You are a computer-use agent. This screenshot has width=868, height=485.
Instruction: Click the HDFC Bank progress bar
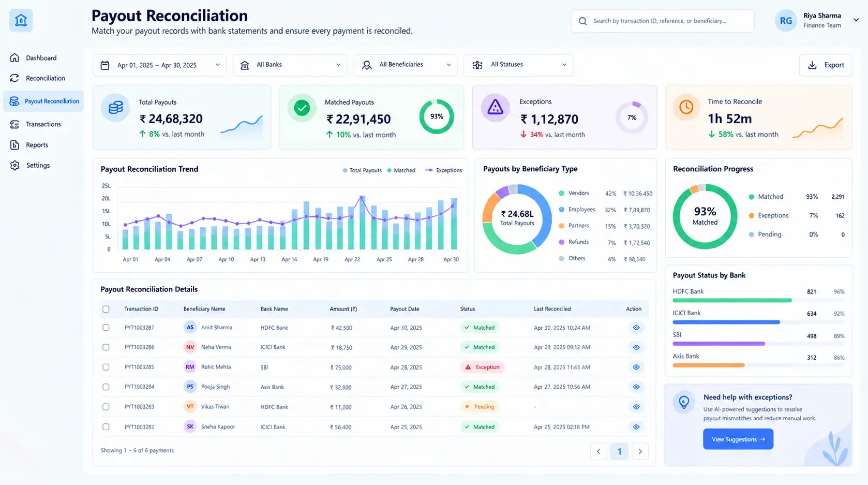[x=758, y=300]
